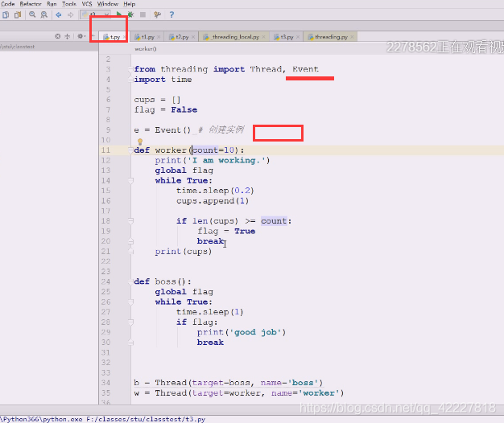Click the 'Event' import name on line 3
Image resolution: width=504 pixels, height=423 pixels.
[305, 69]
